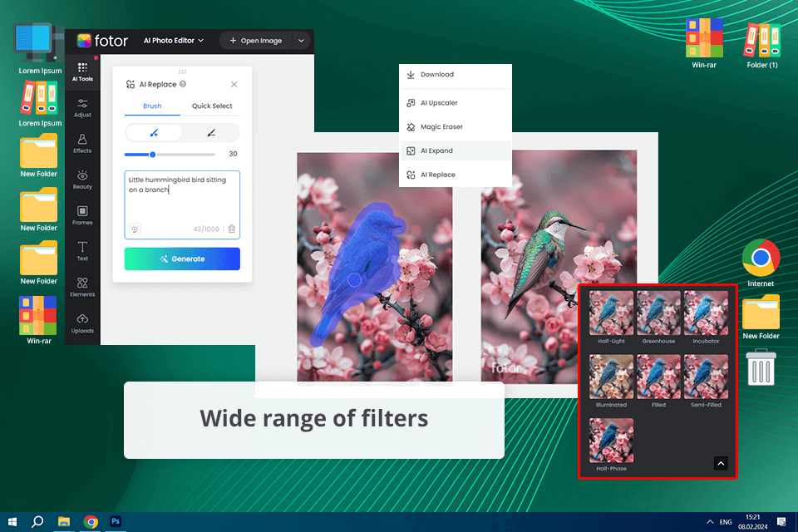Image resolution: width=798 pixels, height=532 pixels.
Task: Collapse the filter panel with up chevron
Action: (x=721, y=463)
